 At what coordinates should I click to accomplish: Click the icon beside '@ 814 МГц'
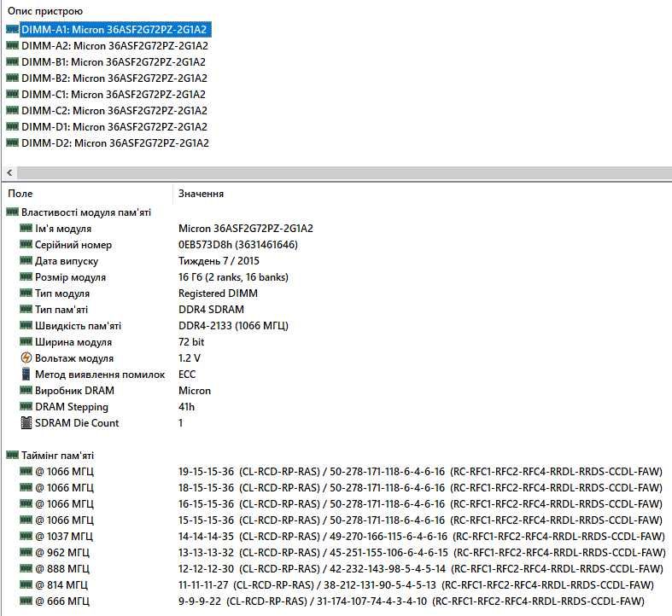tap(26, 584)
